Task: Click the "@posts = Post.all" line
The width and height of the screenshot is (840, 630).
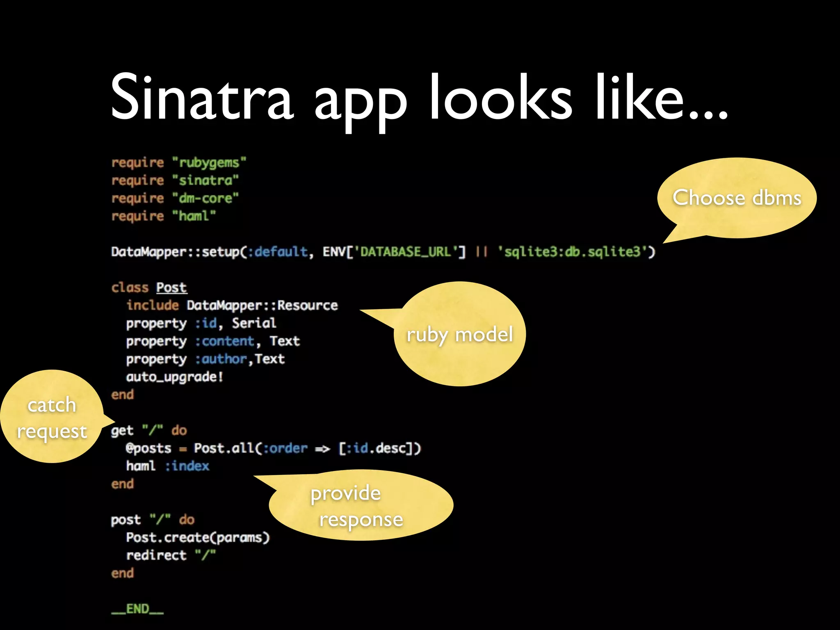Action: 273,448
